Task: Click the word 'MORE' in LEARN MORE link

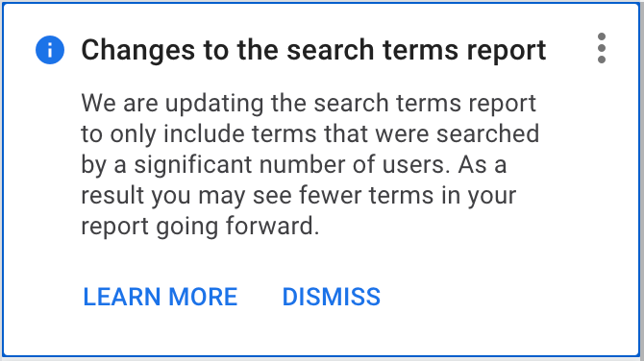Action: (203, 297)
